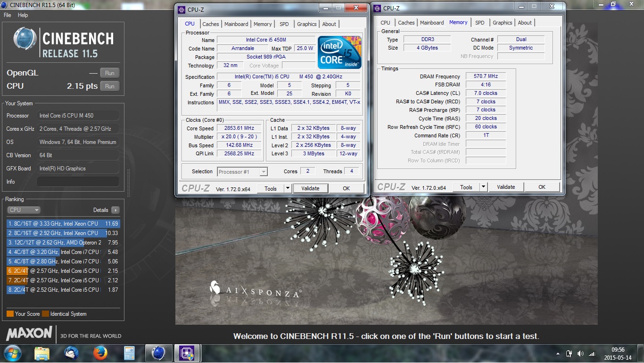Open Graphics tab in right CPU-Z window
This screenshot has width=644, height=363.
pyautogui.click(x=503, y=23)
